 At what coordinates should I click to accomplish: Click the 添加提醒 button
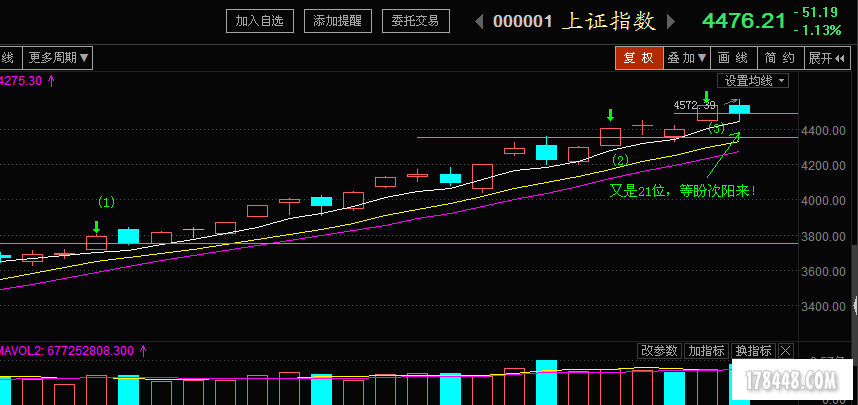(x=338, y=21)
